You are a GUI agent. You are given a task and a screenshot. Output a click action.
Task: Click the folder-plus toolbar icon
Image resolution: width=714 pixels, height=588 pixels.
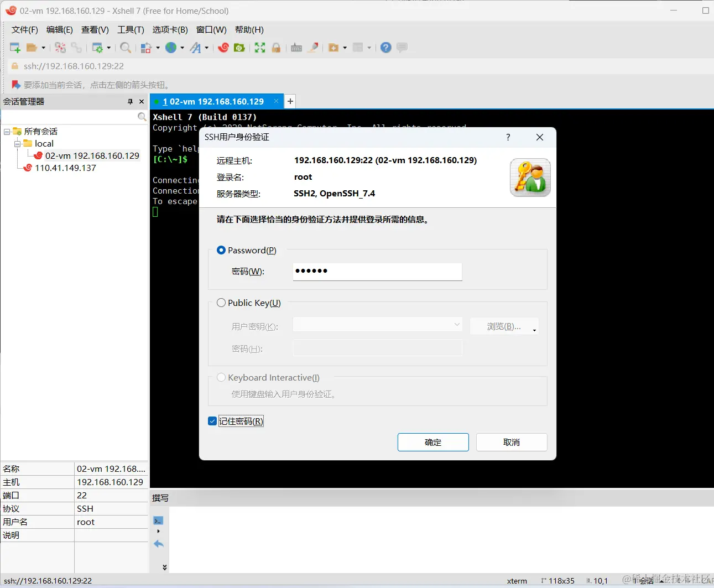pyautogui.click(x=333, y=48)
